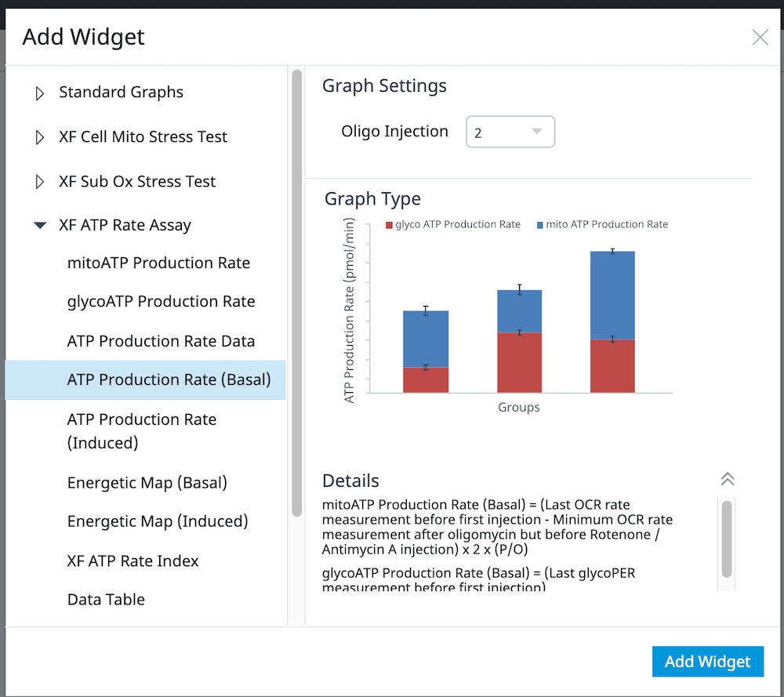
Task: Select mitoATP Production Rate widget
Action: pos(158,263)
